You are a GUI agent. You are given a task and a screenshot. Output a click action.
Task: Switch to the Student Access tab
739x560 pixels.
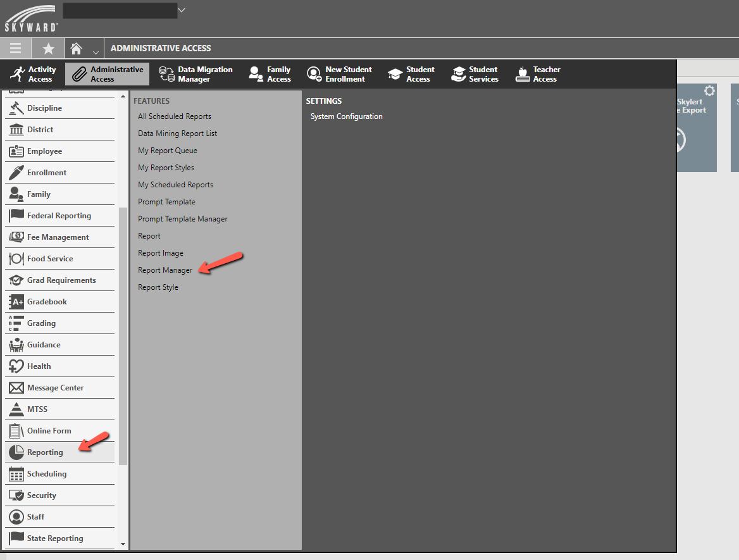pyautogui.click(x=411, y=73)
